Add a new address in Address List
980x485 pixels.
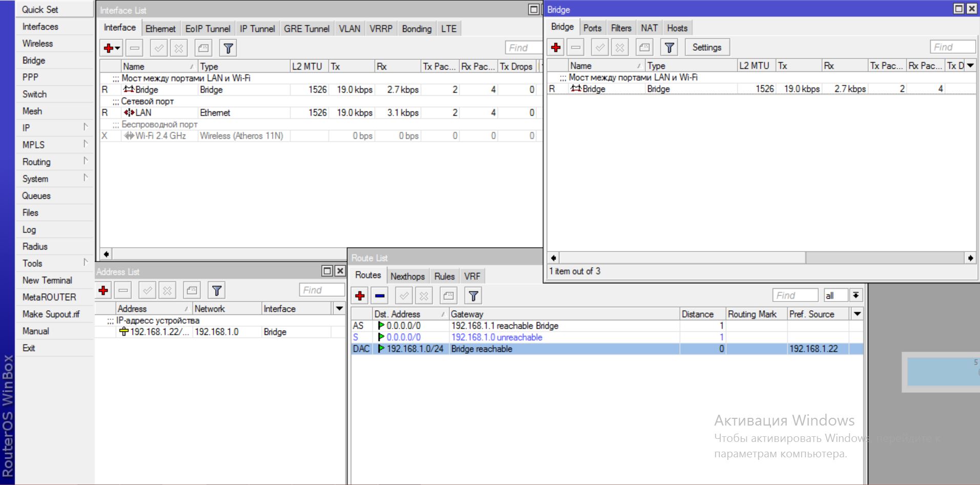[x=103, y=291]
